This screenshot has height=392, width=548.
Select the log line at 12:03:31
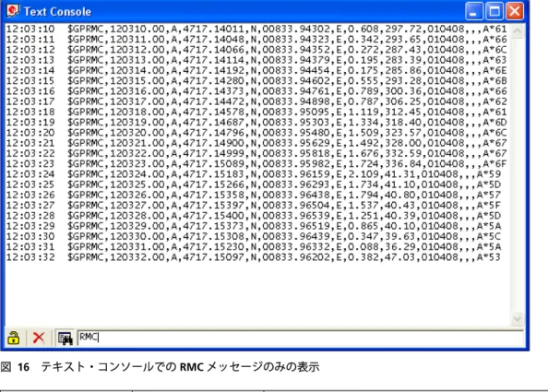point(254,247)
